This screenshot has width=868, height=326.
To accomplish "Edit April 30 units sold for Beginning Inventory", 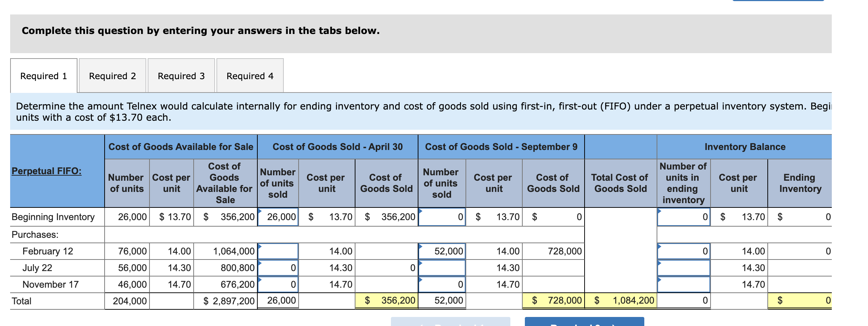I will (x=278, y=217).
